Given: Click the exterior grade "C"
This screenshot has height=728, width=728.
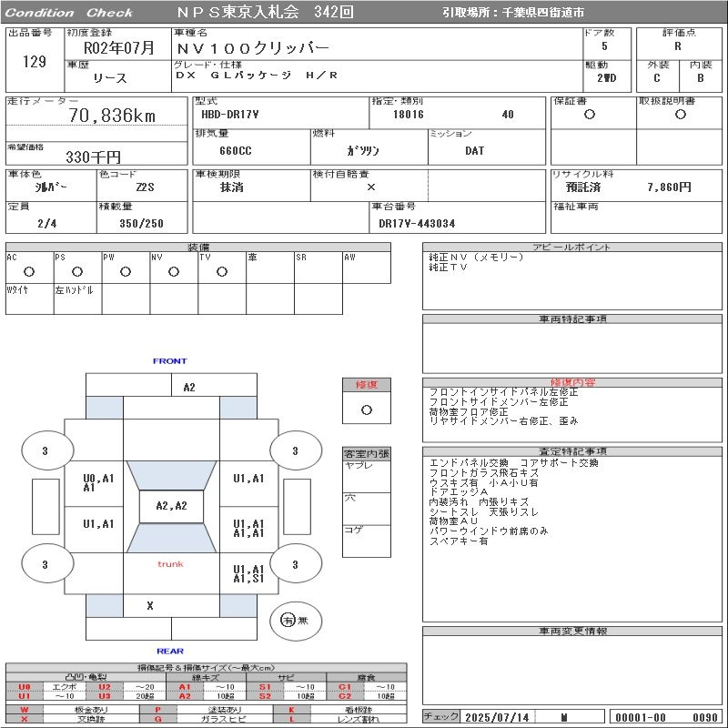Looking at the screenshot, I should (x=656, y=78).
